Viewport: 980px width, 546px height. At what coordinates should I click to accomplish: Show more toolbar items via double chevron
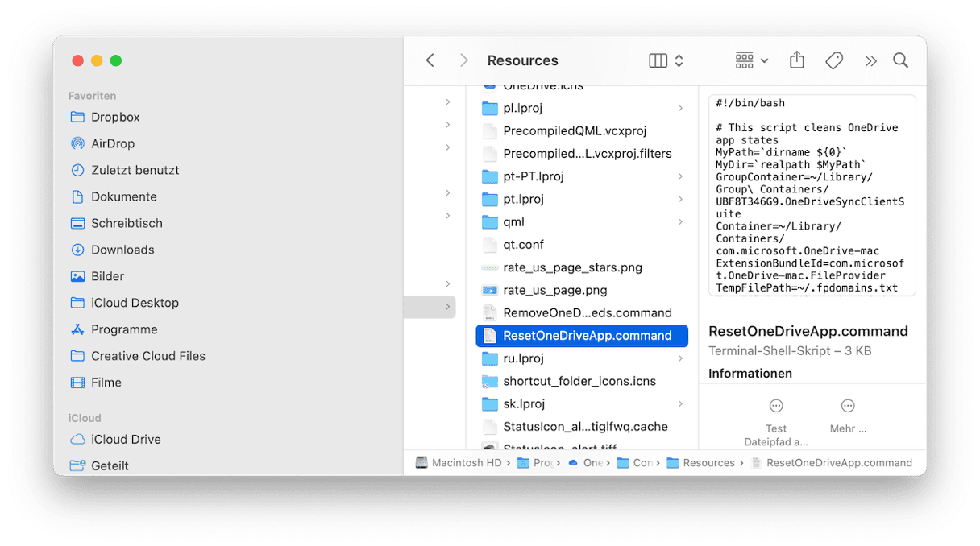[x=870, y=60]
